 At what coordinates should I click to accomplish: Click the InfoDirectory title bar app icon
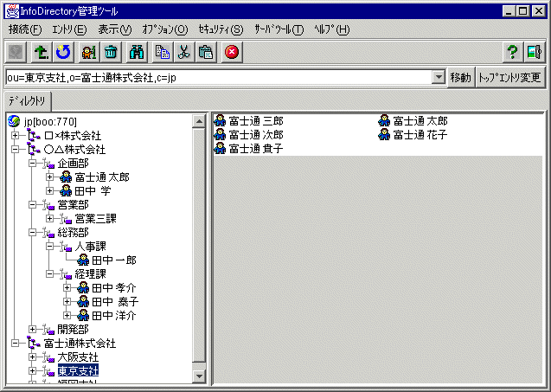point(11,11)
